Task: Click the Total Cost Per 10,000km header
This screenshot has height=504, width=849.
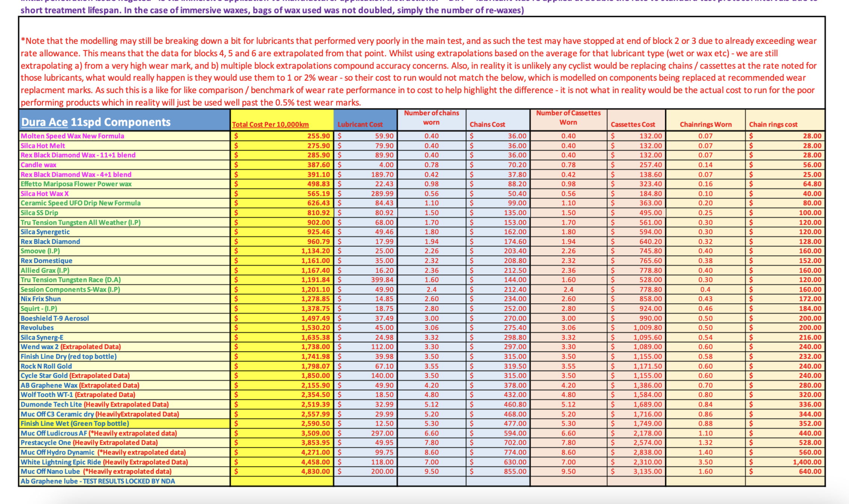Action: [270, 124]
